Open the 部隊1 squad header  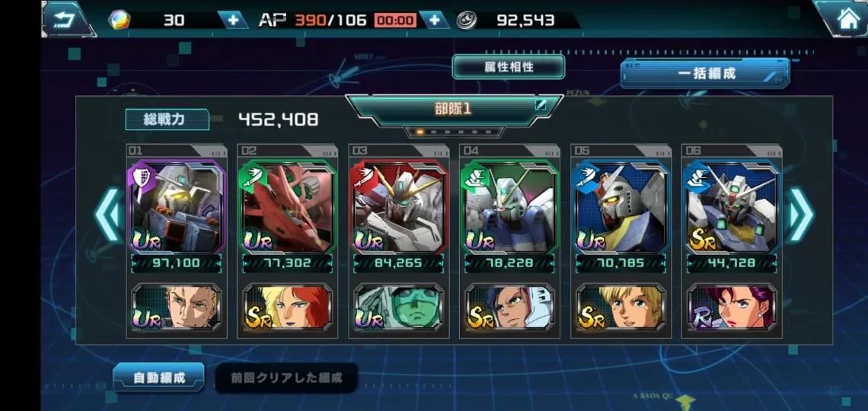point(454,109)
